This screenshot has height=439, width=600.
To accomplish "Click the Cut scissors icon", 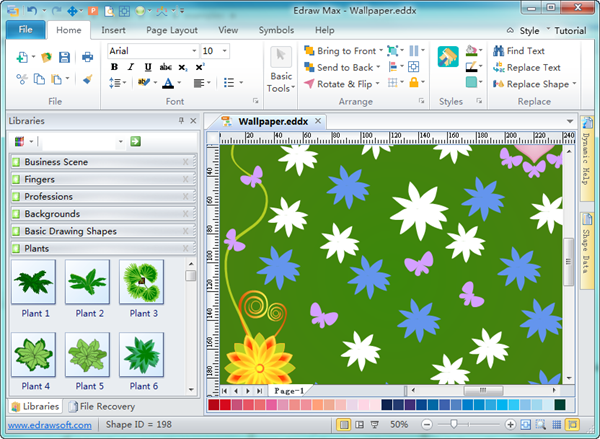I will (22, 79).
